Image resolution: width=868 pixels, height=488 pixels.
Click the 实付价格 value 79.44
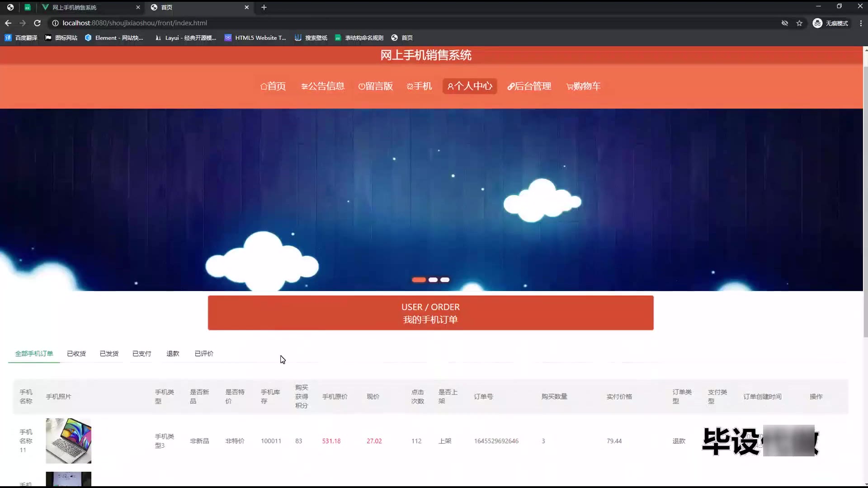click(x=614, y=441)
